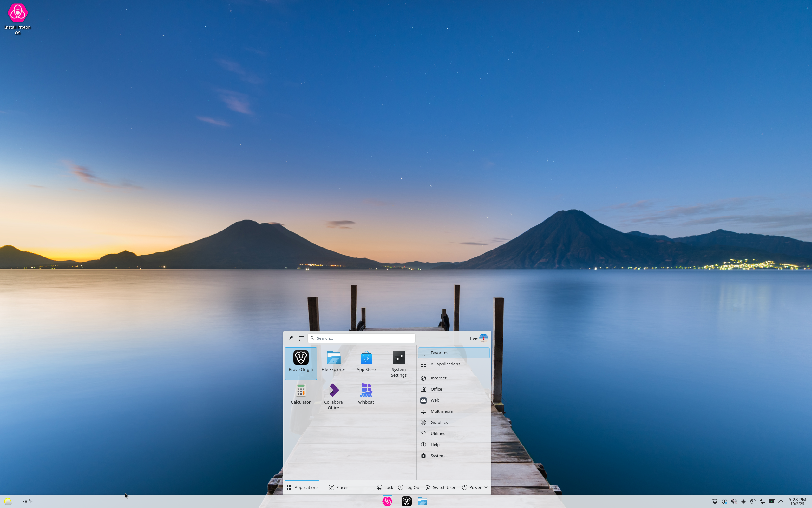Open the launcher configuration sliders icon
The width and height of the screenshot is (812, 508).
click(x=301, y=338)
